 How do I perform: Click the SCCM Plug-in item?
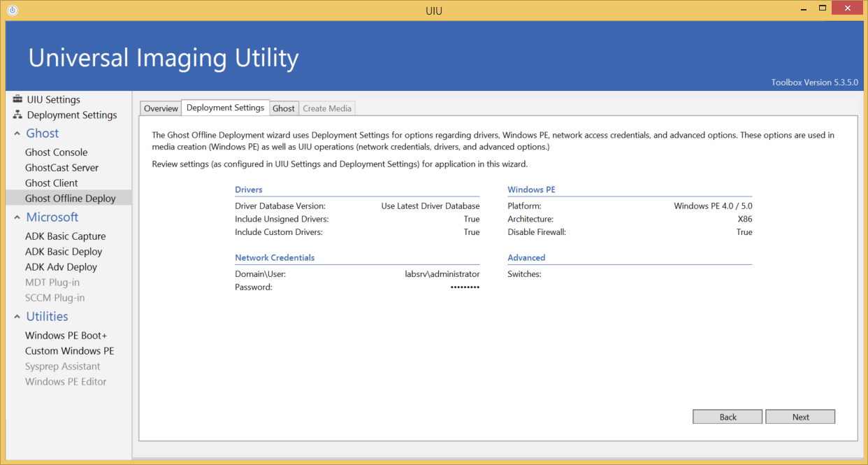pos(55,298)
